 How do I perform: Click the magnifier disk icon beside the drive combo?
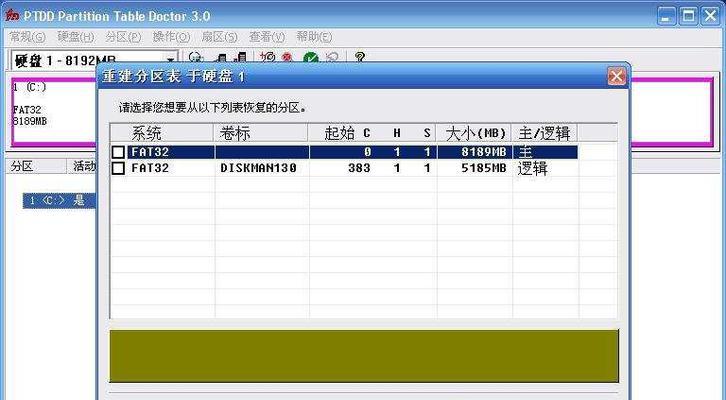tap(196, 57)
